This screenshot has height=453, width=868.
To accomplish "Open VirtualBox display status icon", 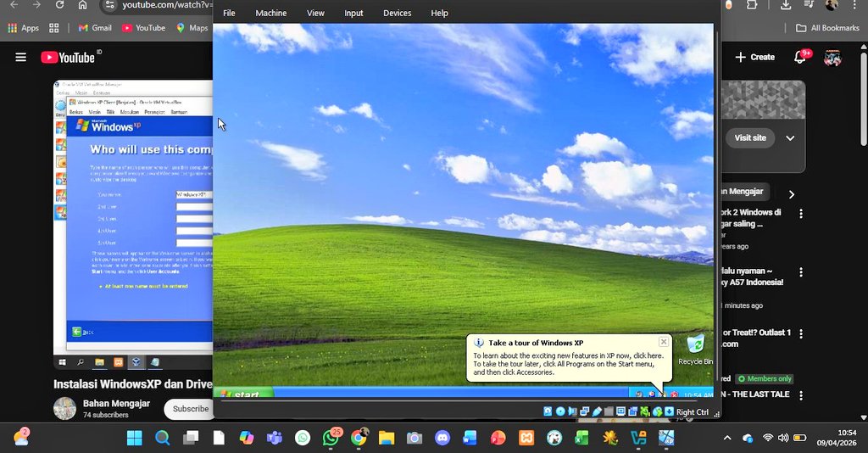I will pyautogui.click(x=620, y=411).
